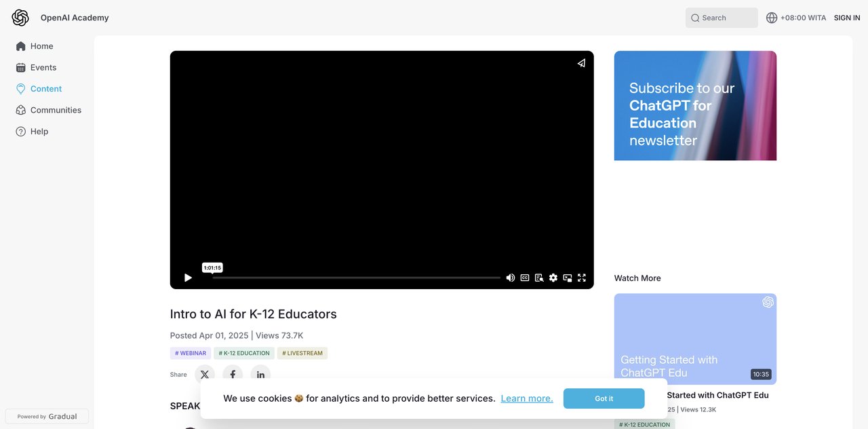Play the video
868x429 pixels.
point(188,278)
